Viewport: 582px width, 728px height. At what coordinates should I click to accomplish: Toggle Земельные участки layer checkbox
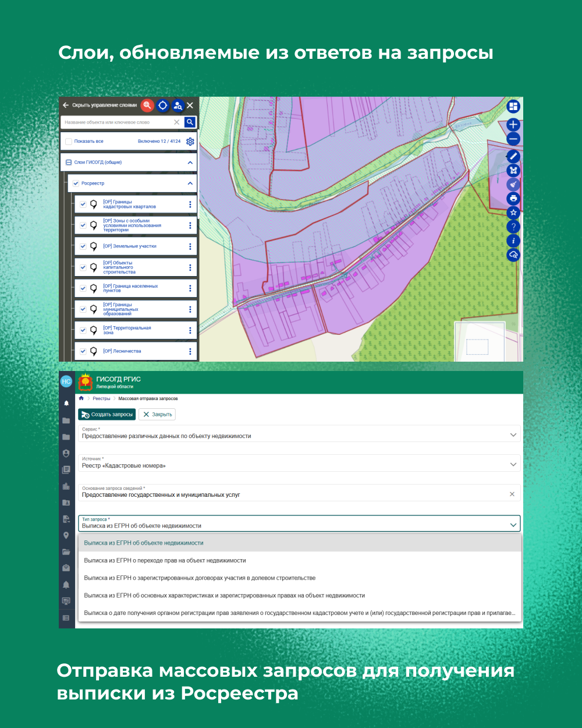83,246
